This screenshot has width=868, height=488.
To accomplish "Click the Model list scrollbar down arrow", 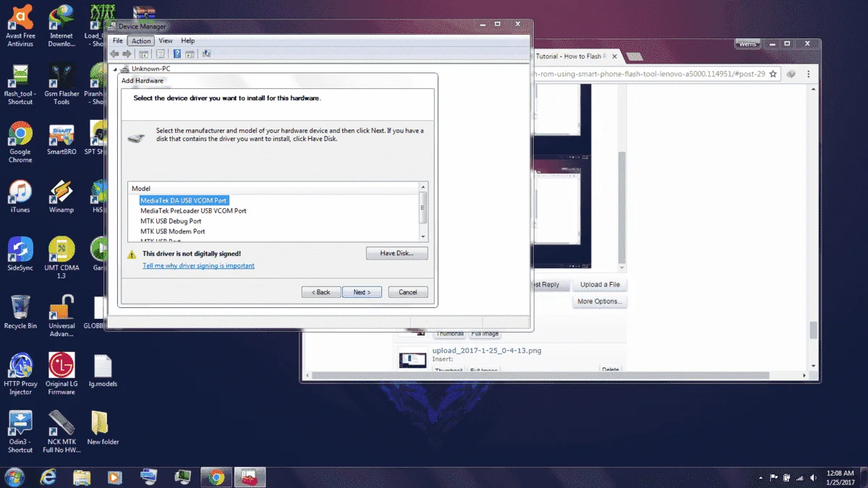I will pyautogui.click(x=423, y=236).
